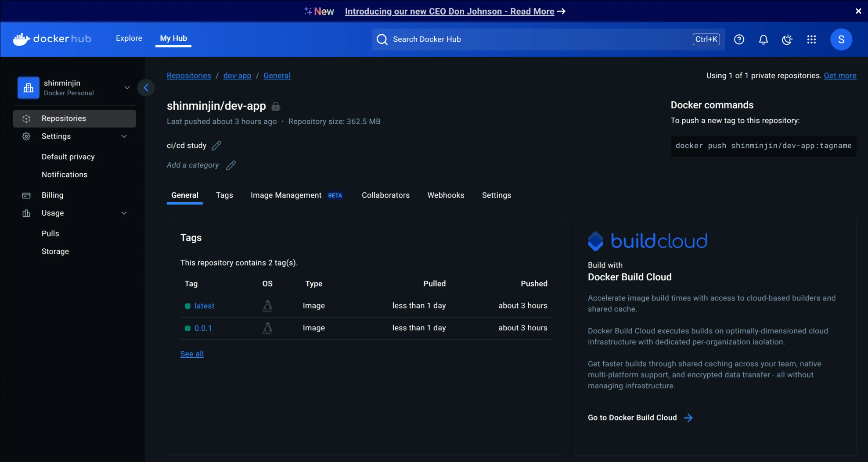Viewport: 868px width, 462px height.
Task: Open the Repositories sidebar item
Action: 74,118
